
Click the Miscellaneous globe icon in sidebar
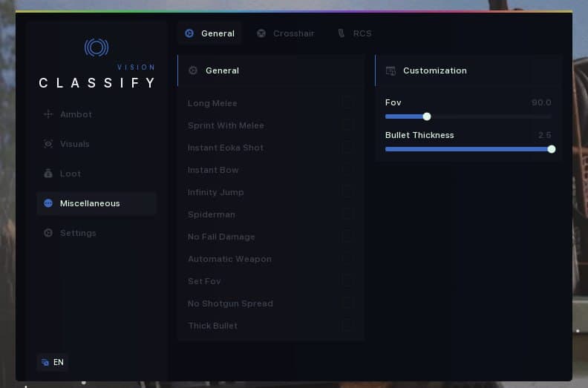[x=48, y=203]
